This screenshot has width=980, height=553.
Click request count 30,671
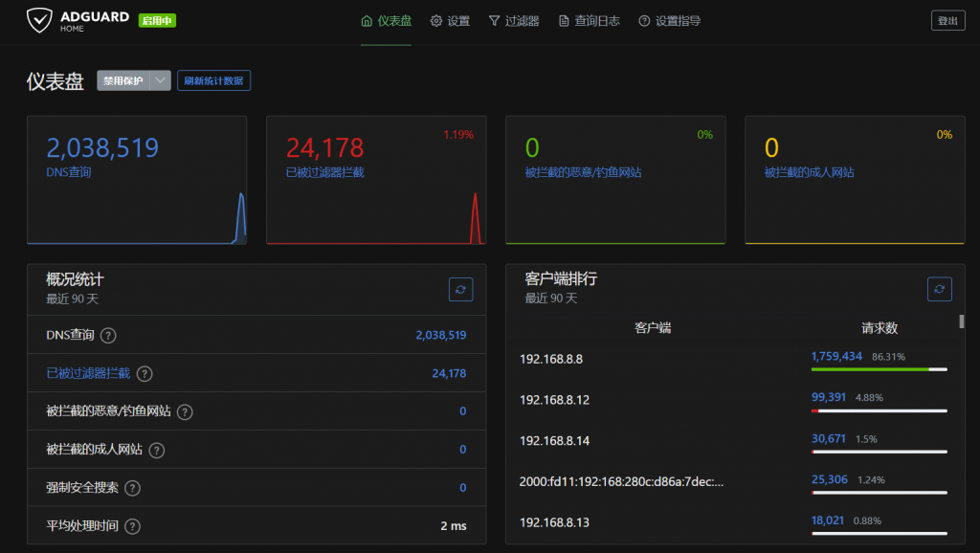tap(828, 438)
